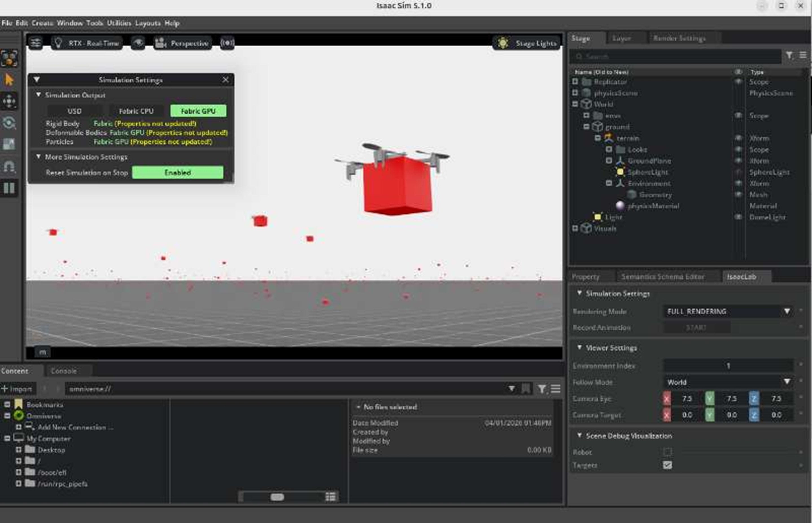Open the Window menu

point(69,23)
